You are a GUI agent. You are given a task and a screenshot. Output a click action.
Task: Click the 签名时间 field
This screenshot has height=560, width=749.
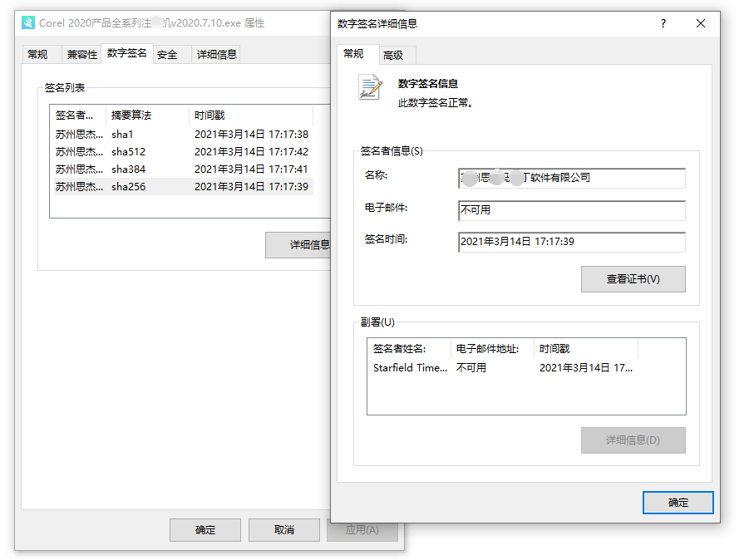click(572, 242)
